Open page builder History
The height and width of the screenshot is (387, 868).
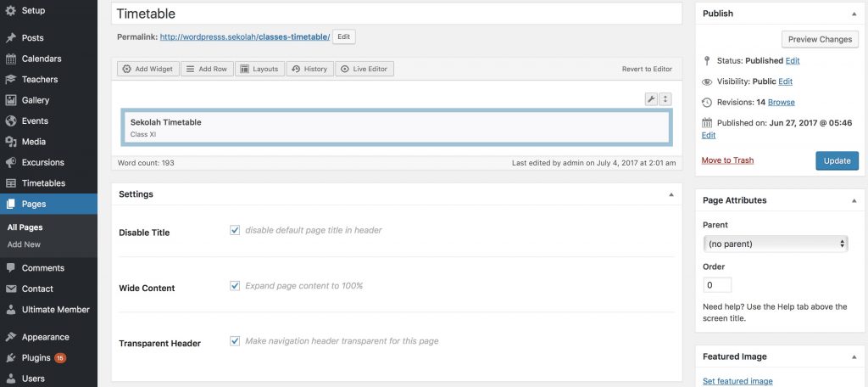tap(310, 70)
